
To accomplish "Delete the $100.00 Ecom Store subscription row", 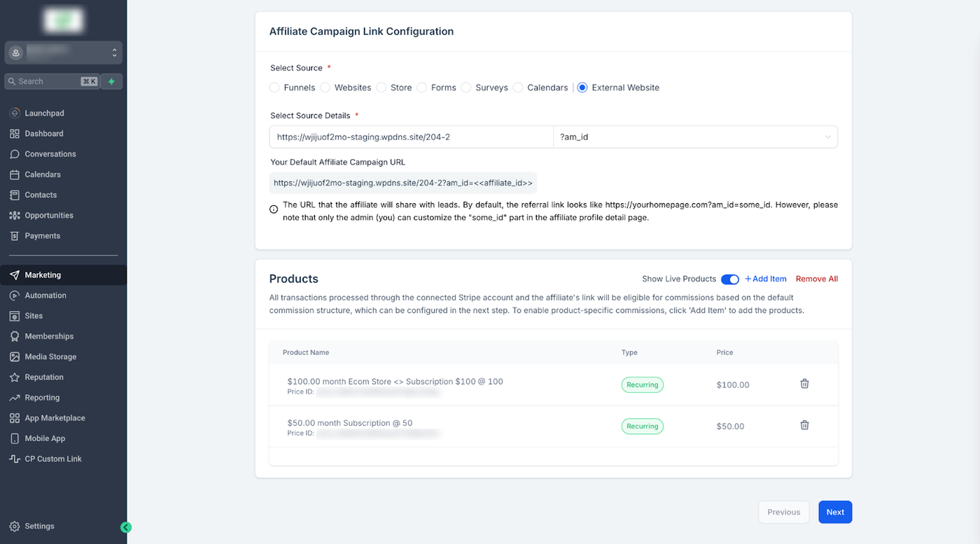I will pos(804,384).
